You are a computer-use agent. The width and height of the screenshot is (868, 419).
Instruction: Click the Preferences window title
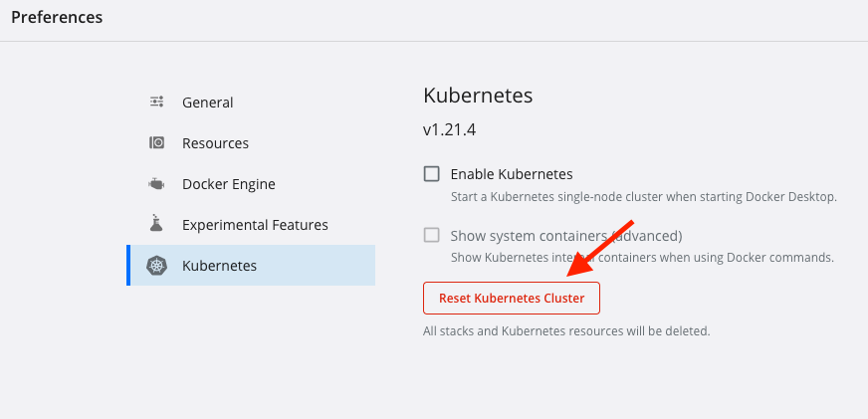(x=57, y=17)
